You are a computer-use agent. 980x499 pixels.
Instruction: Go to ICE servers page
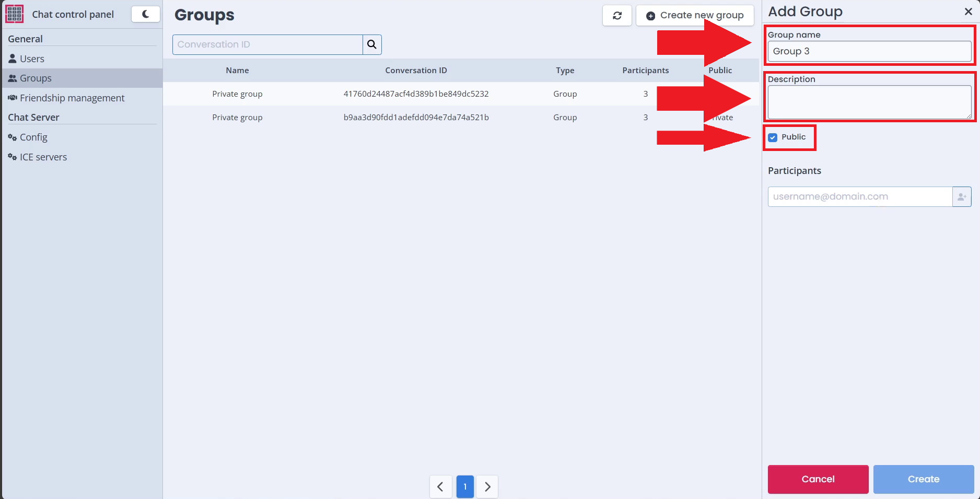tap(43, 157)
